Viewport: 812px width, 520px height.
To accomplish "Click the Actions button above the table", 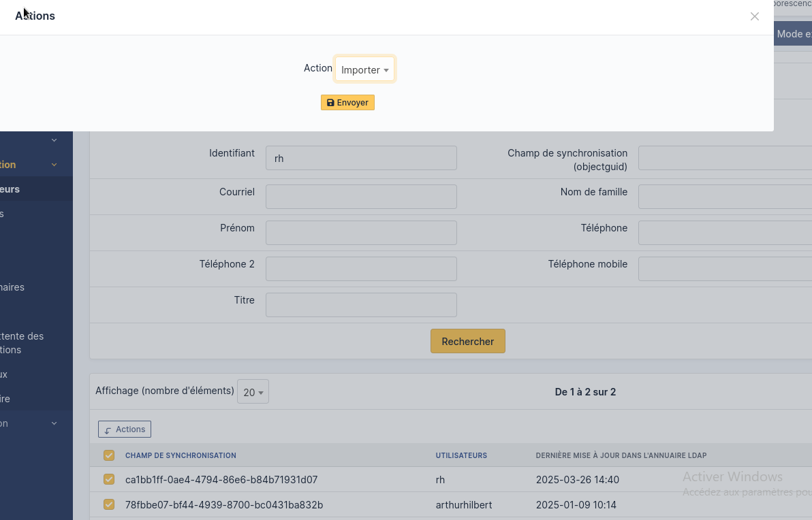I will tap(125, 429).
